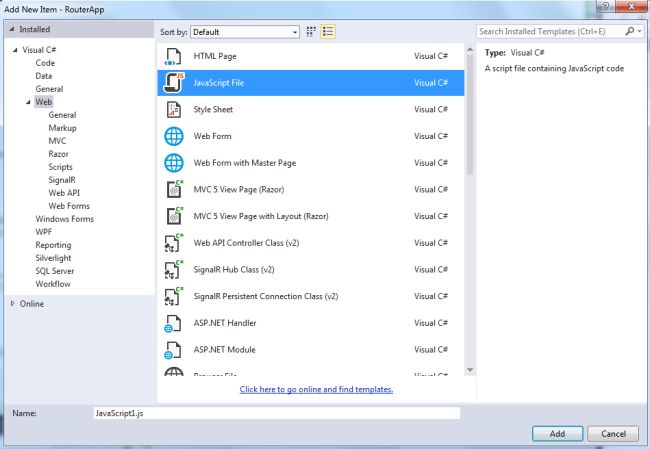This screenshot has width=650, height=449.
Task: Select the Windows Forms category
Action: [x=65, y=219]
